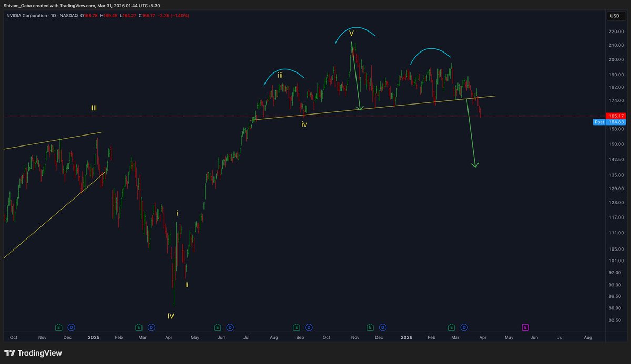Click the earnings marker near Sep 2025
Screen dimensions: 631x364
pyautogui.click(x=296, y=327)
